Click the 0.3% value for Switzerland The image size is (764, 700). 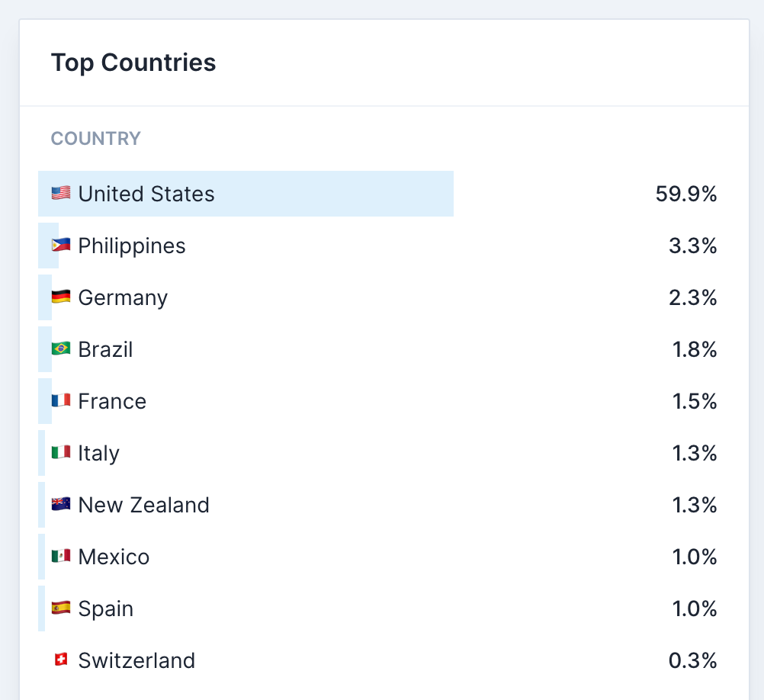point(692,660)
